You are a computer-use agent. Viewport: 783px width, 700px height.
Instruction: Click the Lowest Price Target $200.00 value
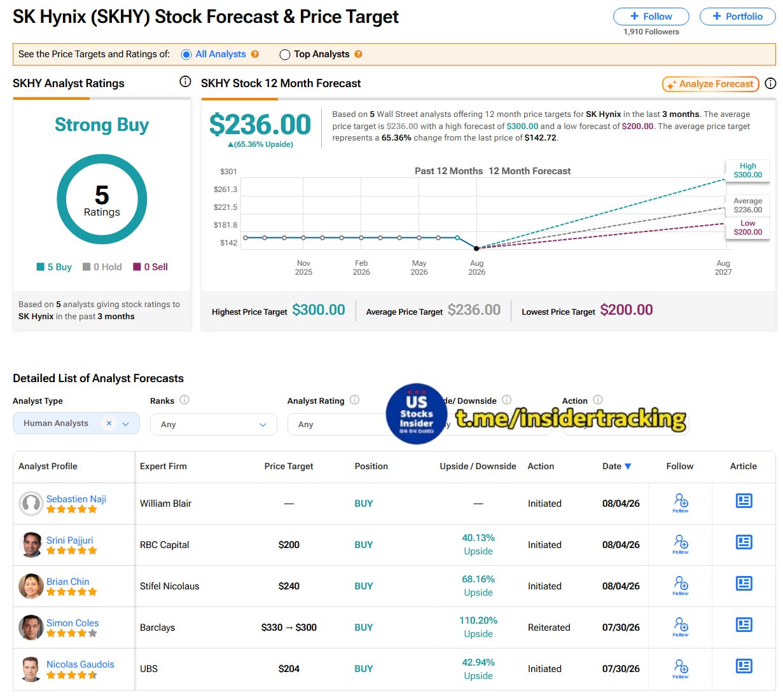click(x=627, y=310)
